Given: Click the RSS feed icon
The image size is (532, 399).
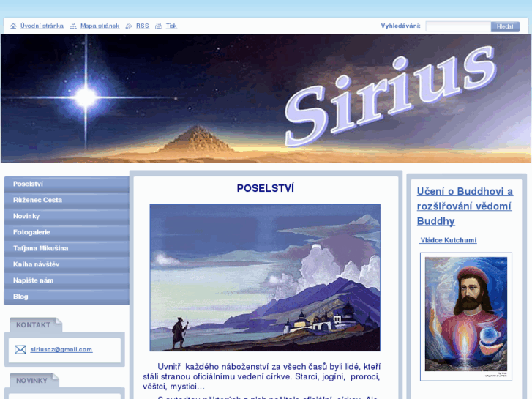Looking at the screenshot, I should pyautogui.click(x=129, y=26).
